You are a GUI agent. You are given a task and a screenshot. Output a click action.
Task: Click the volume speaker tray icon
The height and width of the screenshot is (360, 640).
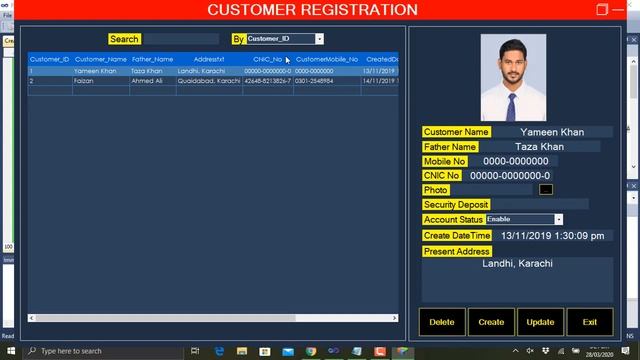530,351
